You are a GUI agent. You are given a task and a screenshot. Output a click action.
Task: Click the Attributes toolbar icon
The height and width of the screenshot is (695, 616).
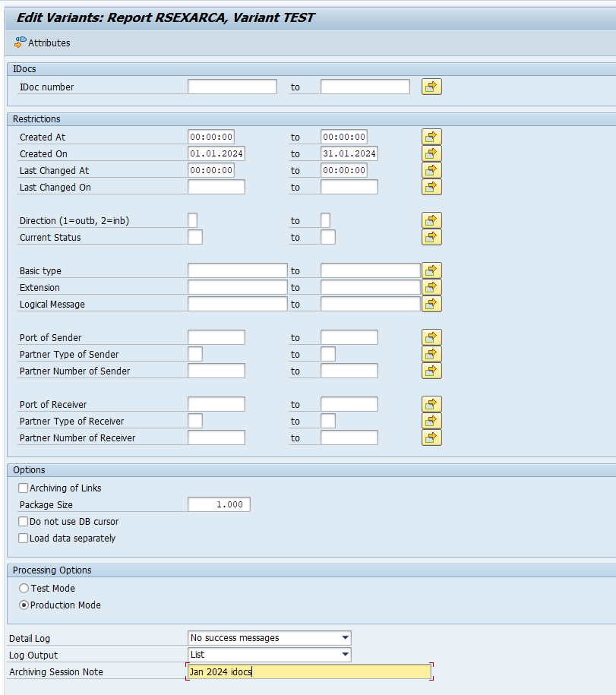point(21,43)
